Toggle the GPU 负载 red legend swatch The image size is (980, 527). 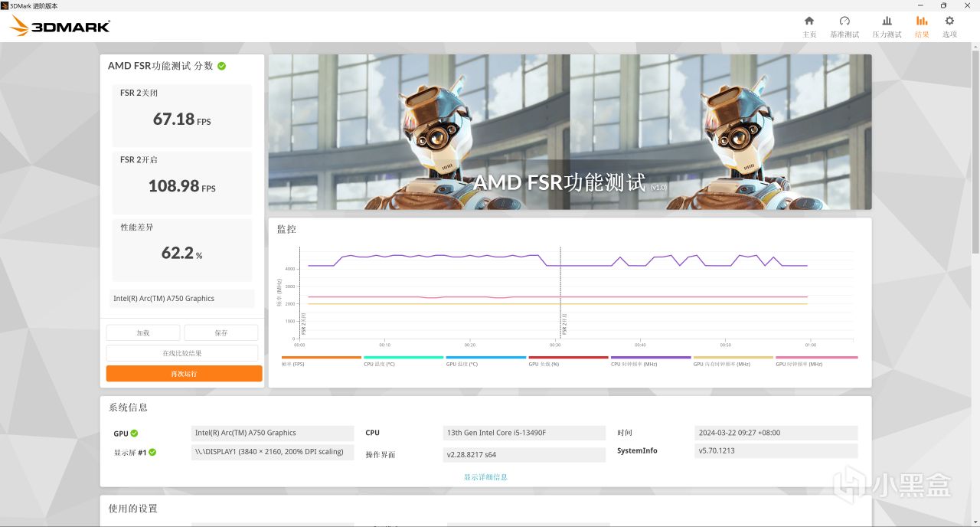tap(568, 358)
